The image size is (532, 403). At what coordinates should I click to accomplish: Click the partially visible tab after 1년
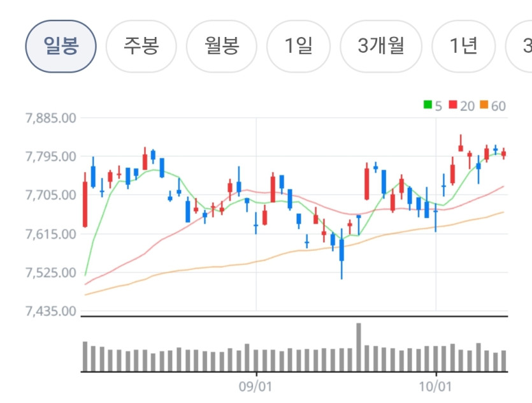519,46
